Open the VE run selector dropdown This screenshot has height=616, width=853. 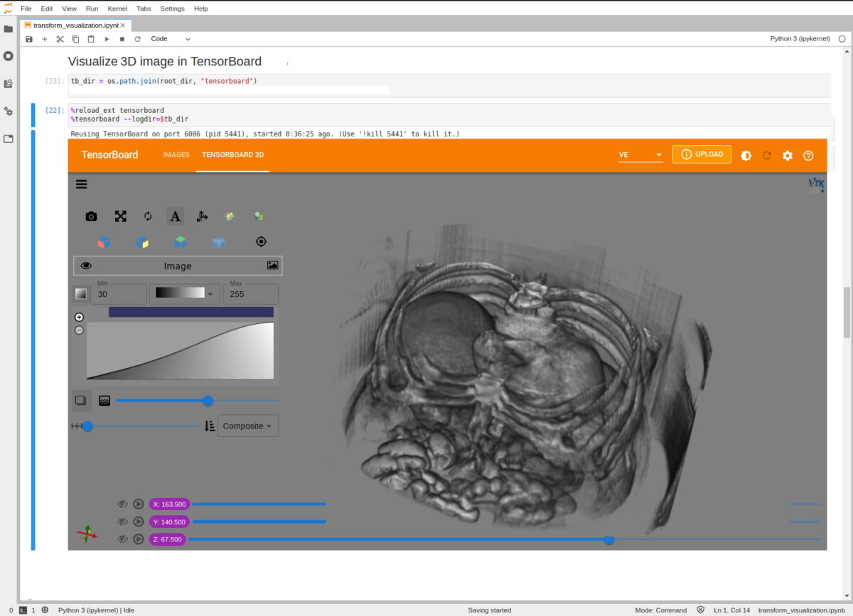coord(640,155)
